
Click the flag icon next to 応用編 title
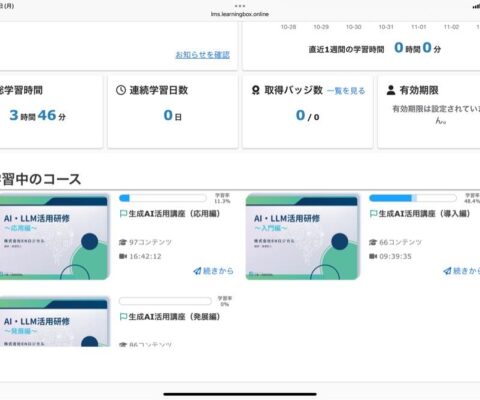point(123,214)
